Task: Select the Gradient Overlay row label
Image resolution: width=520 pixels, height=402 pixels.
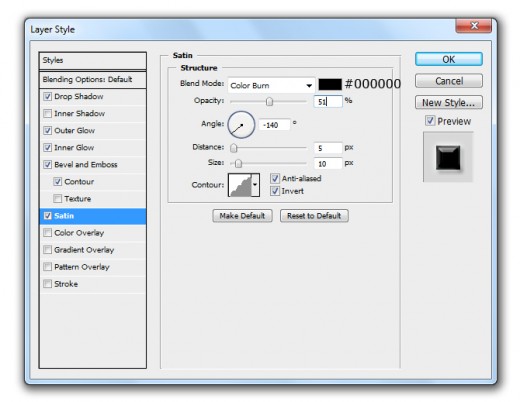Action: click(x=84, y=250)
